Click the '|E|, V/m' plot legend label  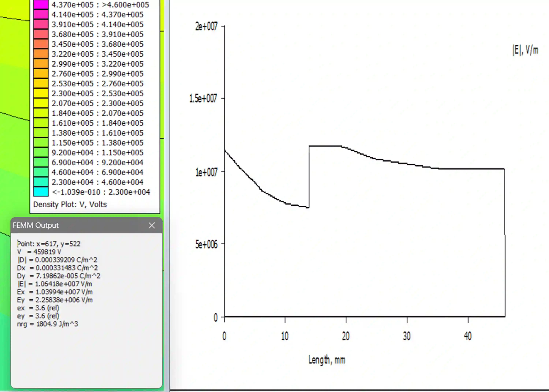pos(525,50)
